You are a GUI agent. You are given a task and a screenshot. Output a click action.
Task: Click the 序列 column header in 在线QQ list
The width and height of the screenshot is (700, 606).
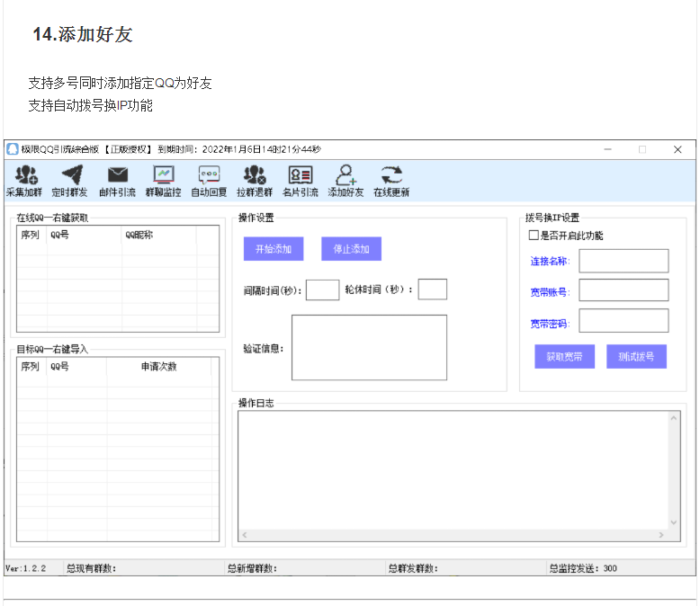tap(31, 235)
